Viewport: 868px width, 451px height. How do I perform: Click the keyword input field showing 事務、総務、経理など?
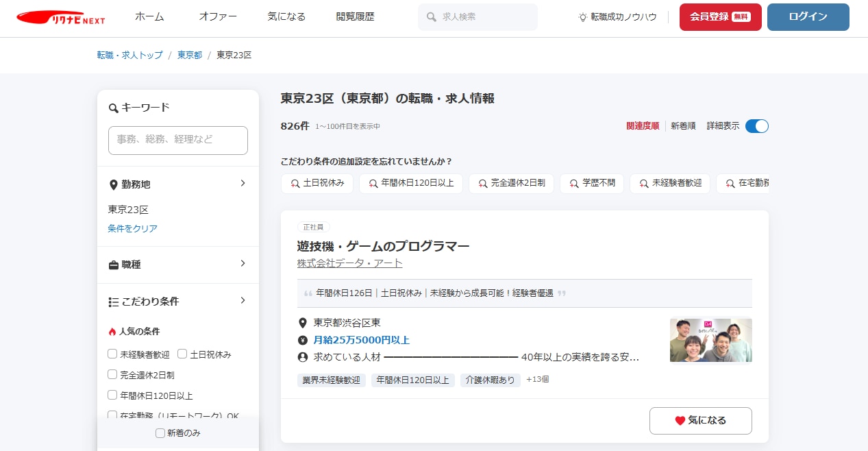[x=177, y=140]
